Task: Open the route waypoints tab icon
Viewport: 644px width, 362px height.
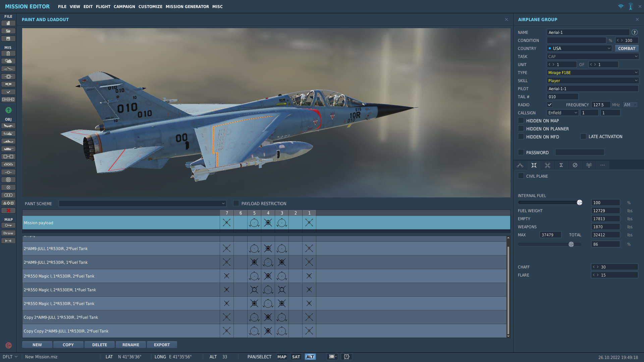Action: coord(520,165)
